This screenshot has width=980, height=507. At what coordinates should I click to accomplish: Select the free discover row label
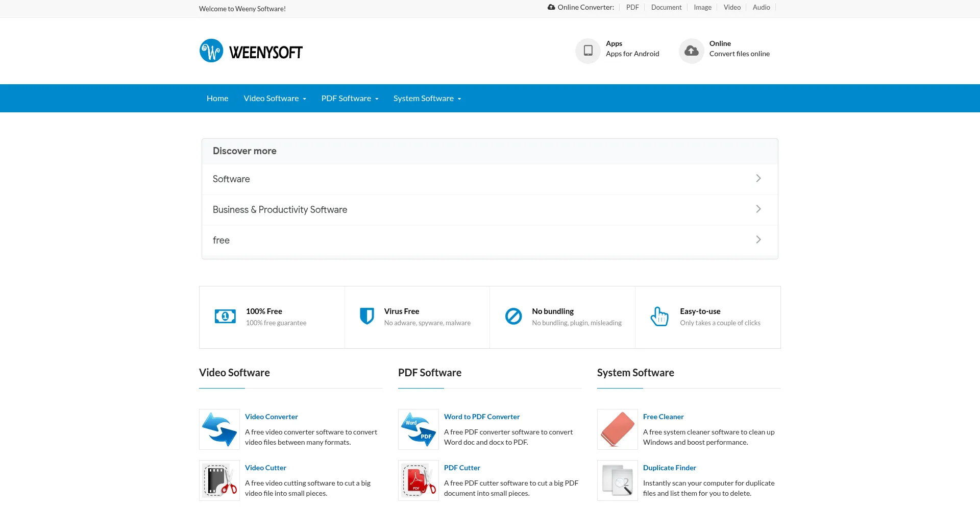pos(221,240)
